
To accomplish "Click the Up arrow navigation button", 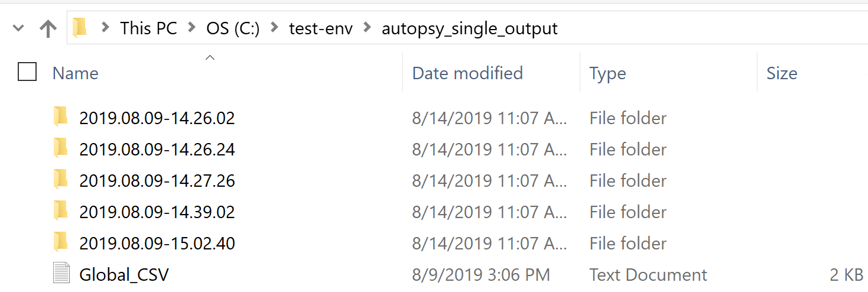I will (48, 28).
